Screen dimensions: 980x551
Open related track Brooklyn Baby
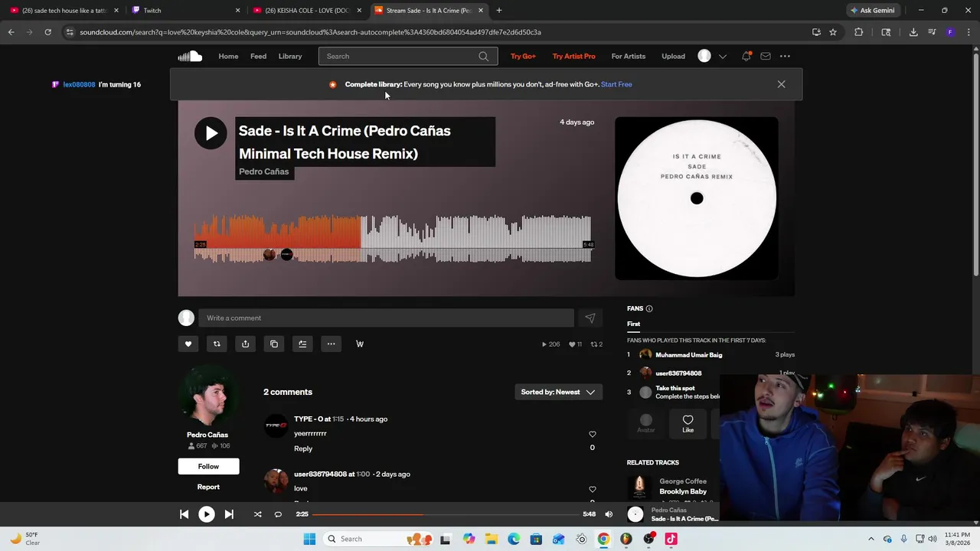pyautogui.click(x=683, y=491)
